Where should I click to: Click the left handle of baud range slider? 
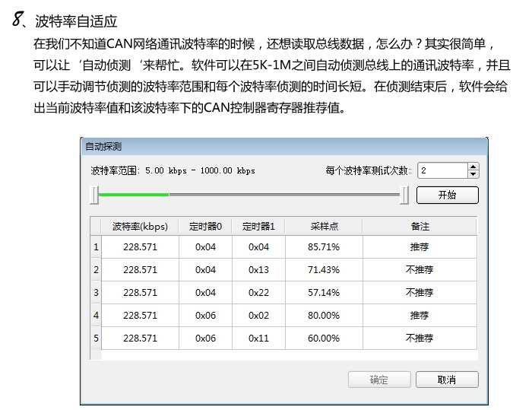point(94,195)
